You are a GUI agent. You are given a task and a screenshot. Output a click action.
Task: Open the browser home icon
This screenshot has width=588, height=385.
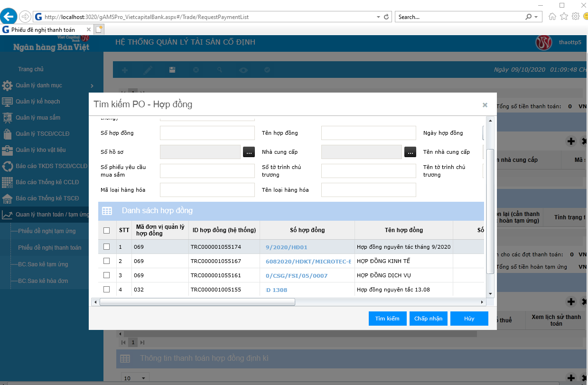click(552, 17)
